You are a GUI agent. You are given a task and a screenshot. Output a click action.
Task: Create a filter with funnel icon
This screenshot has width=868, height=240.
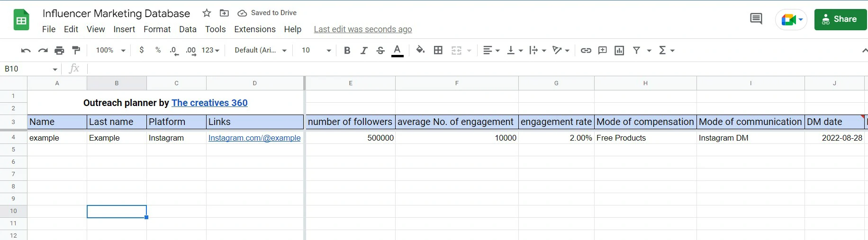(x=636, y=50)
